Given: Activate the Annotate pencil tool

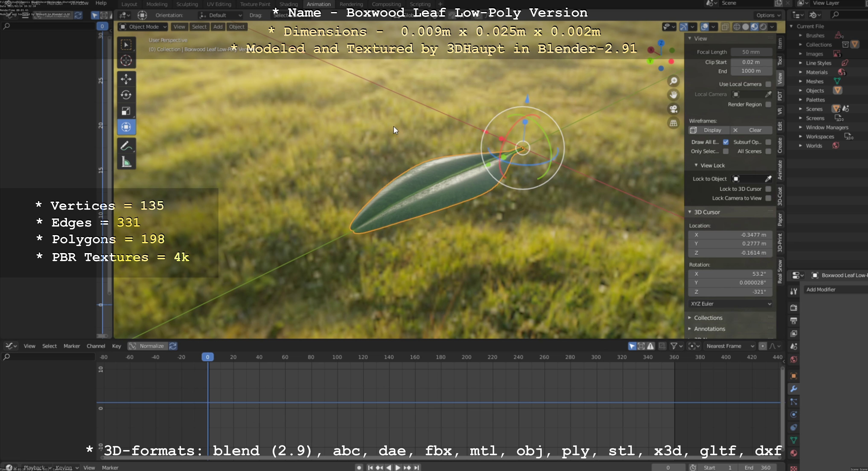Looking at the screenshot, I should [126, 146].
